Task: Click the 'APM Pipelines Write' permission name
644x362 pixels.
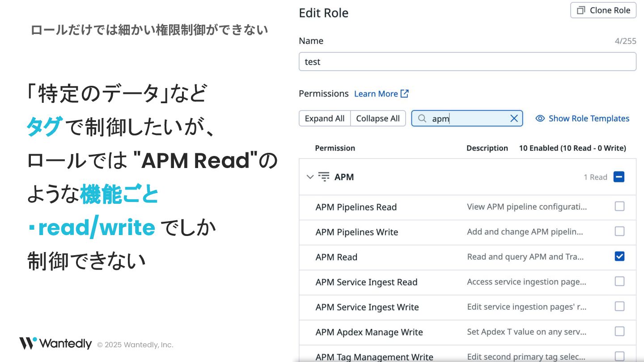Action: click(357, 232)
